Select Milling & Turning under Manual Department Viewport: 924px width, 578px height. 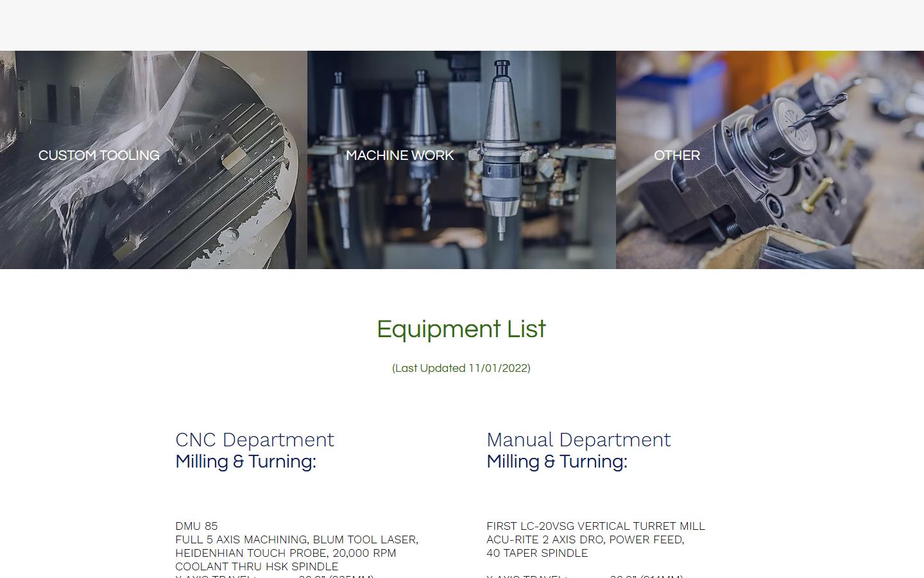557,462
